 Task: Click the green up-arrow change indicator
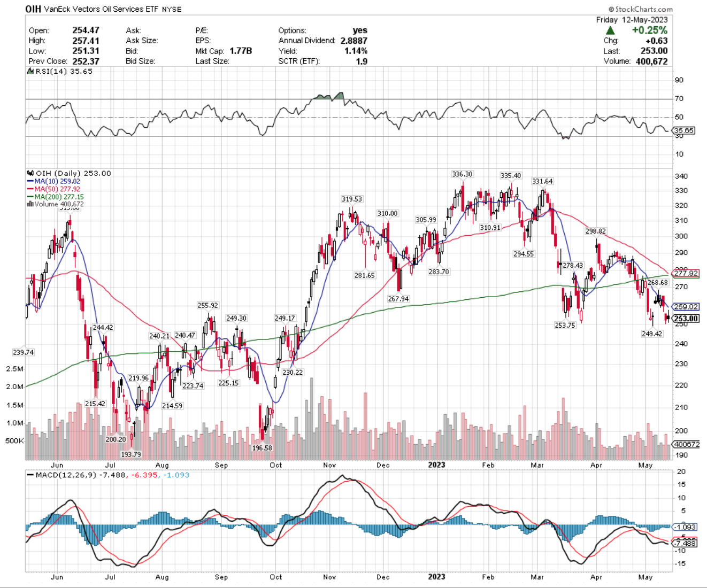pyautogui.click(x=610, y=30)
